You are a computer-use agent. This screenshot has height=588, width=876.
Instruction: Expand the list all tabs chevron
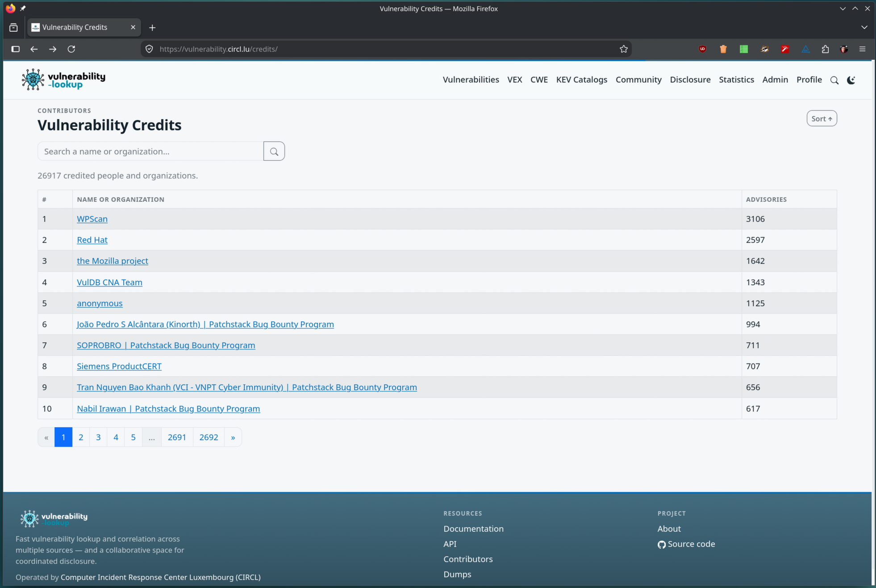[x=864, y=28]
